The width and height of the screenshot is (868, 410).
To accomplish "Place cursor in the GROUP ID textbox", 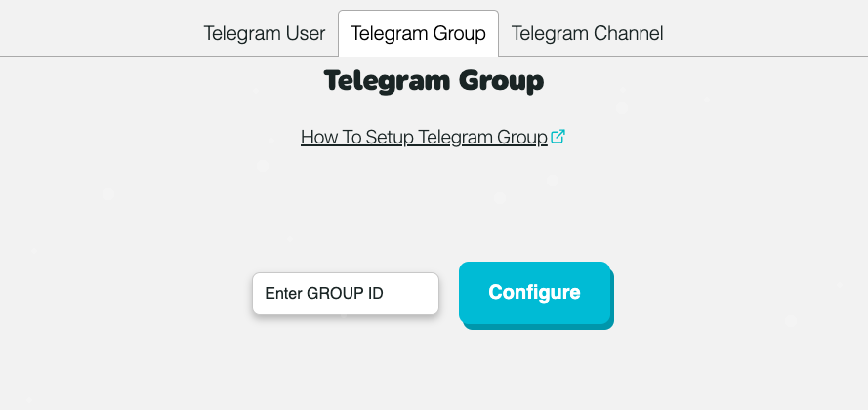I will tap(346, 293).
